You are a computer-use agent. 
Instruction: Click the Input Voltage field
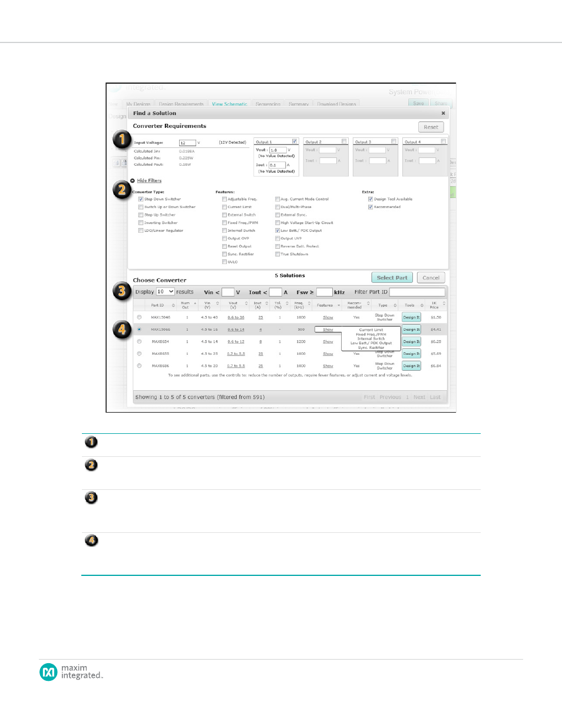(187, 143)
